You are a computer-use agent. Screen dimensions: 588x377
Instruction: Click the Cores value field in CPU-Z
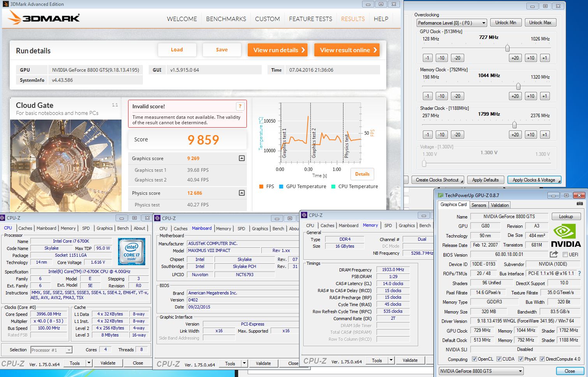click(x=105, y=350)
